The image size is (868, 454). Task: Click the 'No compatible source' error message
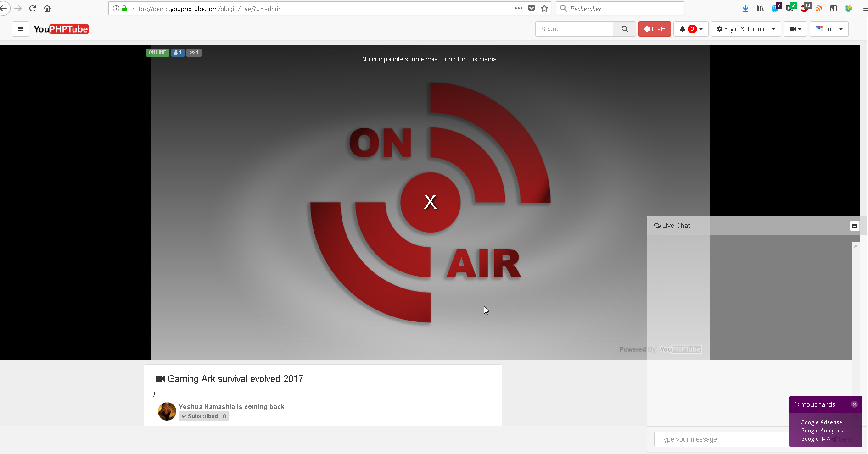[430, 59]
